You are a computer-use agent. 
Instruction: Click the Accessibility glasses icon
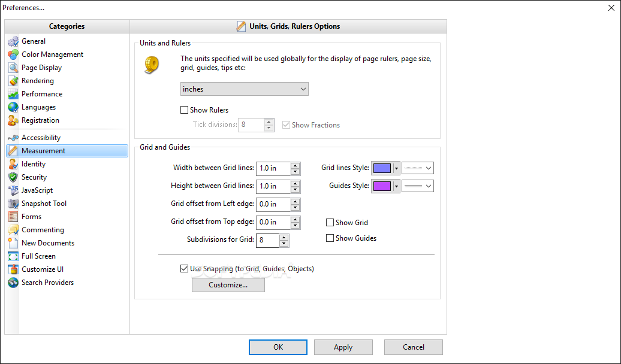coord(13,138)
